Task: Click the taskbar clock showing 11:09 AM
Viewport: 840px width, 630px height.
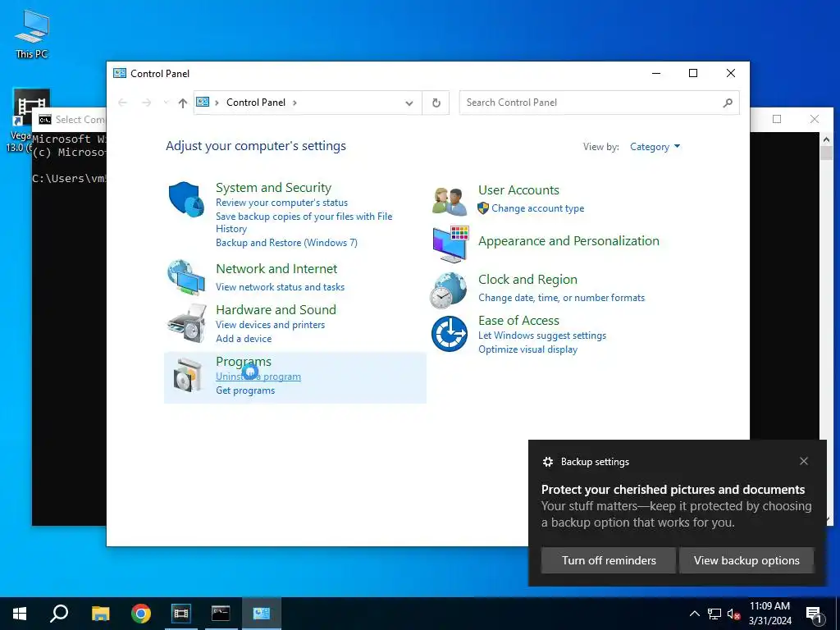Action: click(769, 614)
